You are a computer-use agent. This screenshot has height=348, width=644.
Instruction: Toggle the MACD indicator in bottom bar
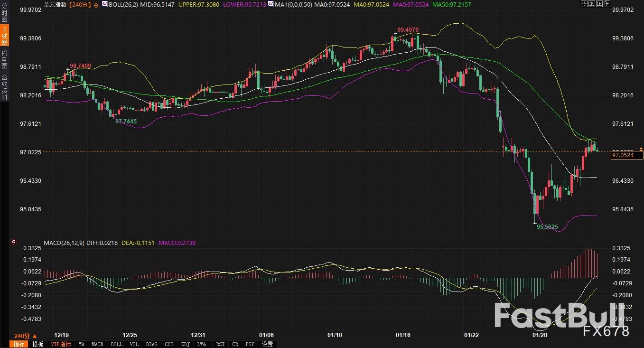97,344
